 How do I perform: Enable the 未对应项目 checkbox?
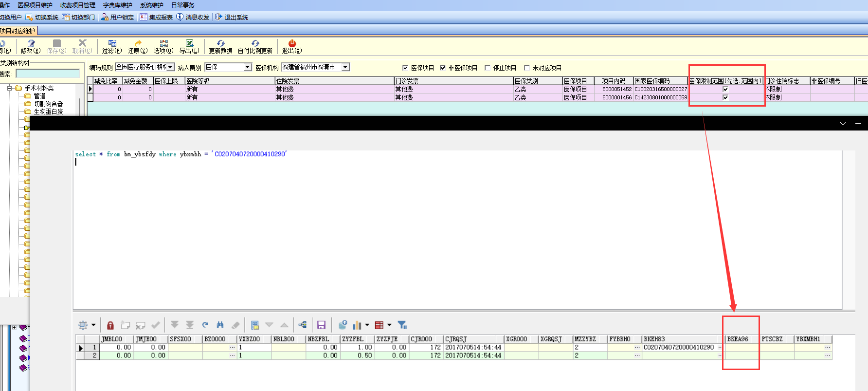(526, 68)
